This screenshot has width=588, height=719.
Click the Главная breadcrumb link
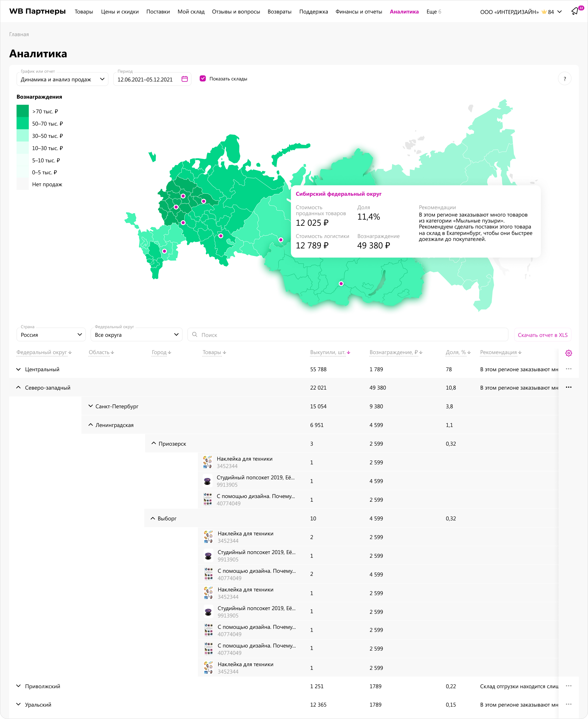pos(19,34)
